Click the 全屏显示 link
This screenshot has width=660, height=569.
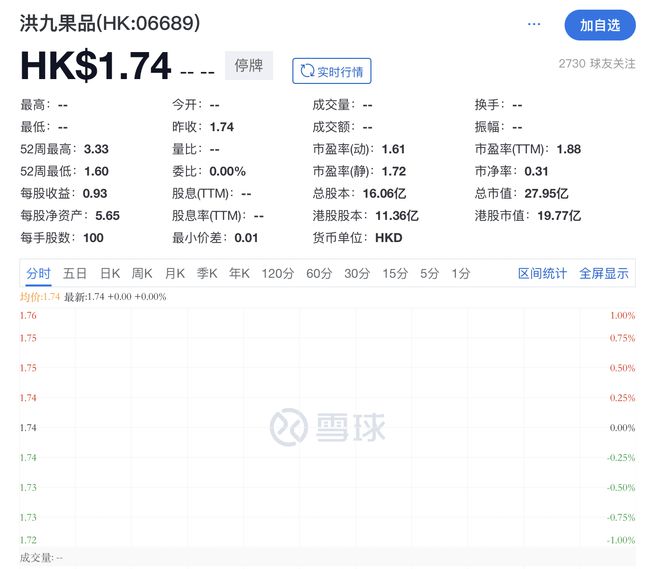pos(604,274)
